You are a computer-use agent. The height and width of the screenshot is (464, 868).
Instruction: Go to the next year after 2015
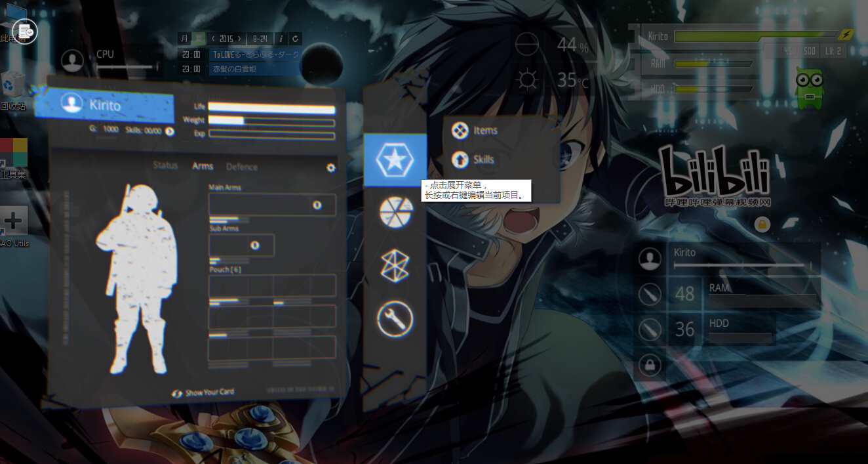click(240, 39)
